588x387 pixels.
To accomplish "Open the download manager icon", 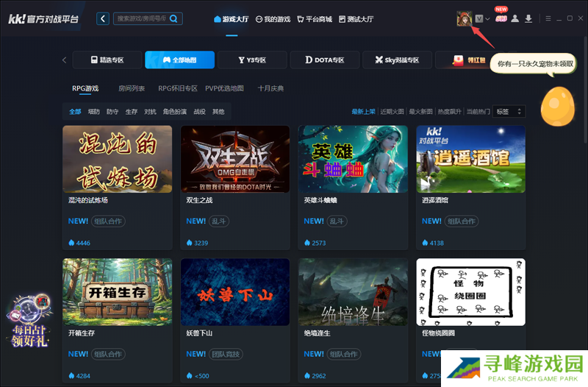I will point(528,19).
